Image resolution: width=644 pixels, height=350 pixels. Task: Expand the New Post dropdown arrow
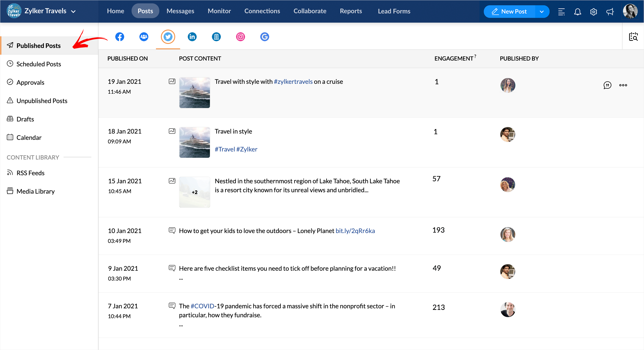point(542,11)
